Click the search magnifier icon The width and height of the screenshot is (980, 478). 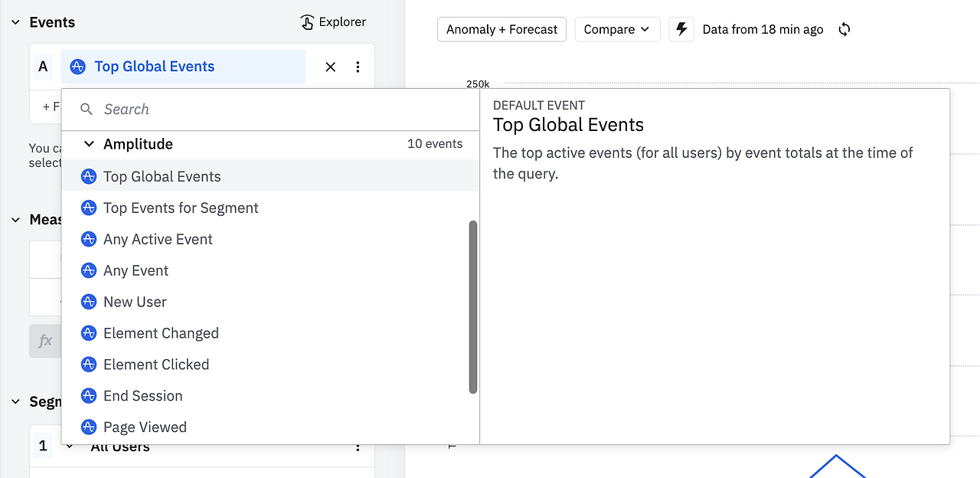(87, 110)
